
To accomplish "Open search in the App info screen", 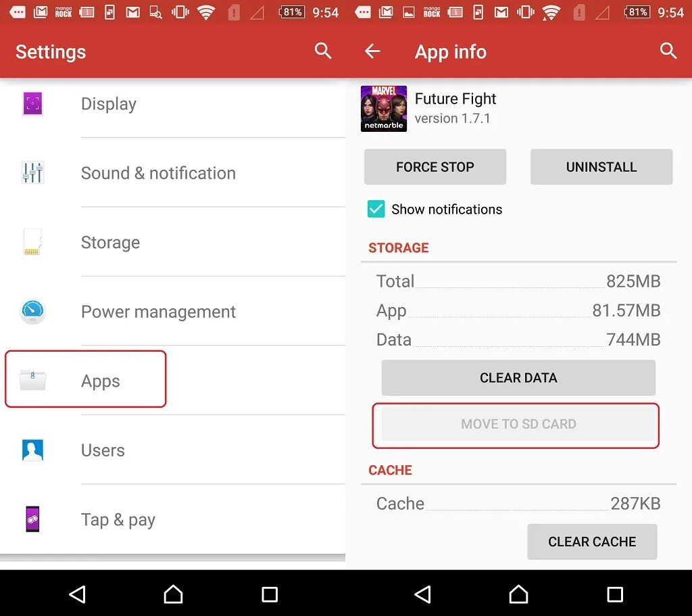I will point(668,51).
